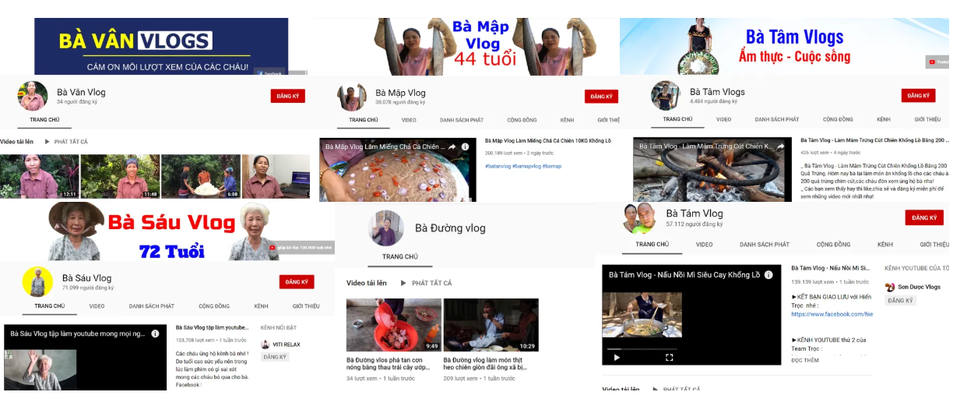
Task: Click the Bà Tâm Vlogs Ẩm thực banner
Action: (x=784, y=47)
